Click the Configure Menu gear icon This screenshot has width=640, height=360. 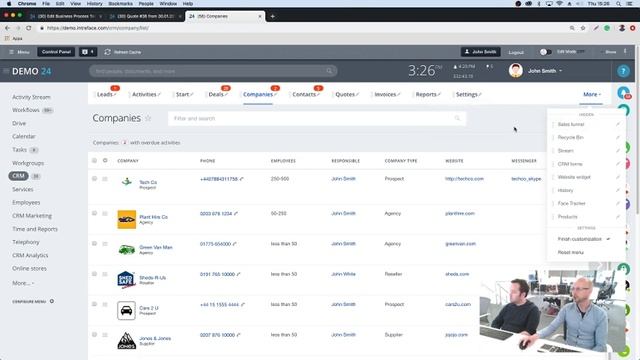pyautogui.click(x=52, y=301)
